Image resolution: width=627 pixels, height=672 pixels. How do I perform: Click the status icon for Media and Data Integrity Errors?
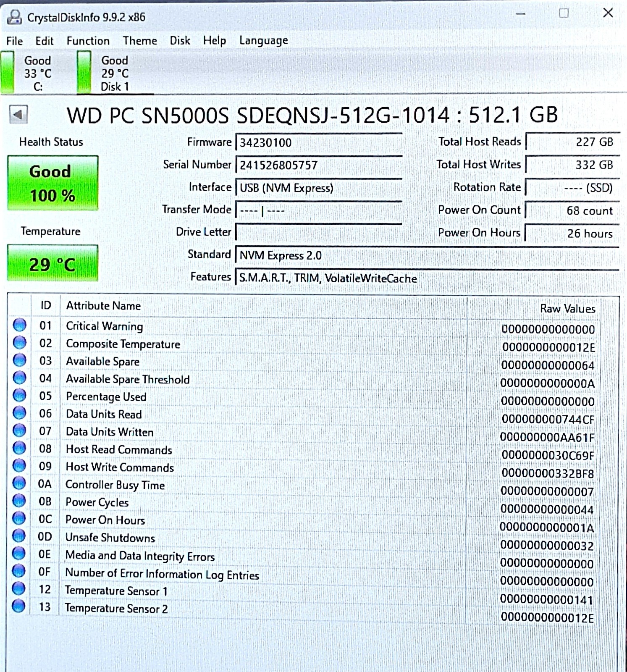tap(19, 554)
